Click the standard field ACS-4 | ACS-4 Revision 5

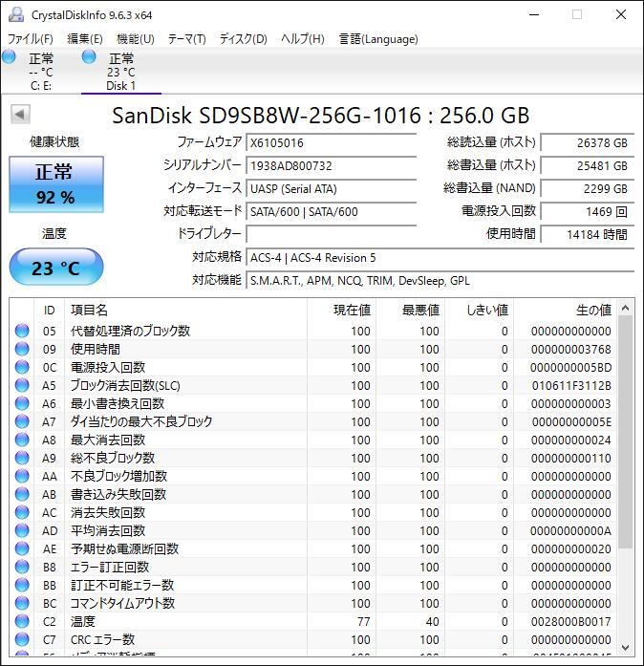coord(440,257)
